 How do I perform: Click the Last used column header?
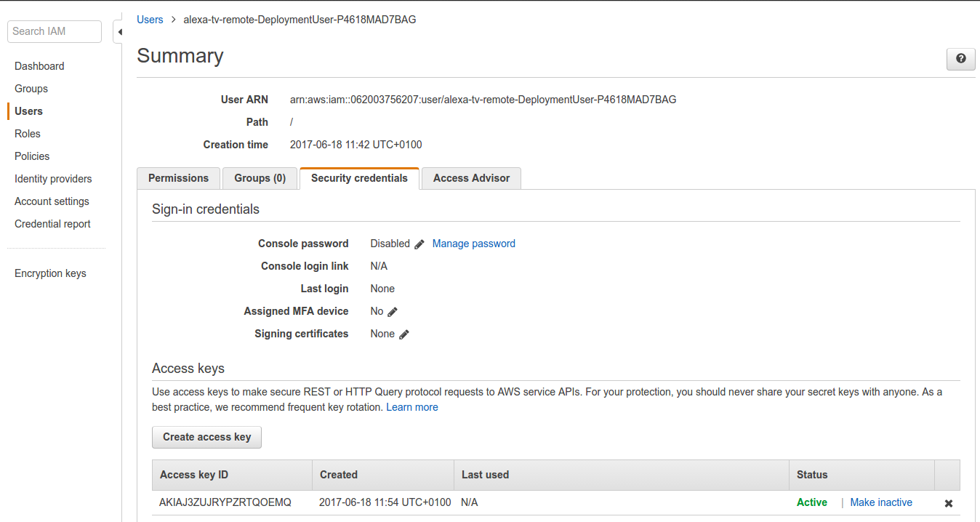coord(622,475)
